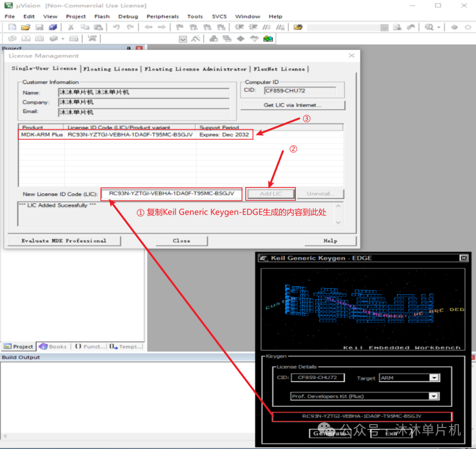This screenshot has height=449, width=476.
Task: Click the down arrow of the LIC message scrollbar
Action: click(x=338, y=222)
